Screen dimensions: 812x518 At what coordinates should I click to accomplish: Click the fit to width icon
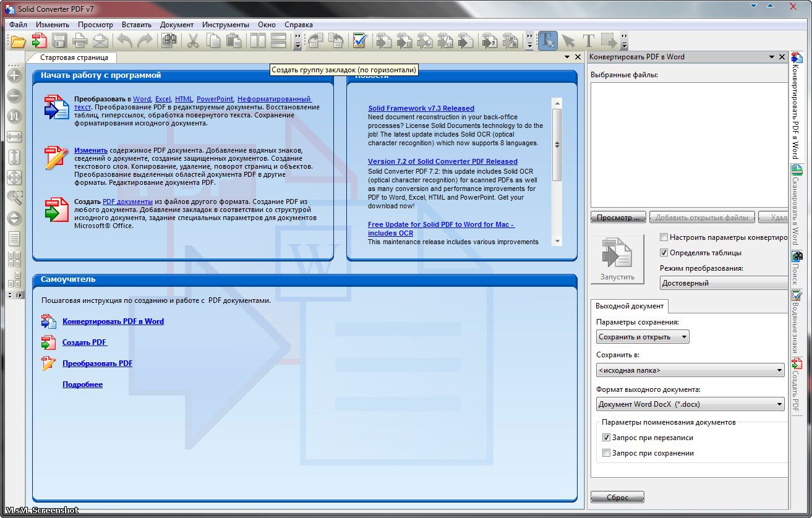pyautogui.click(x=14, y=137)
